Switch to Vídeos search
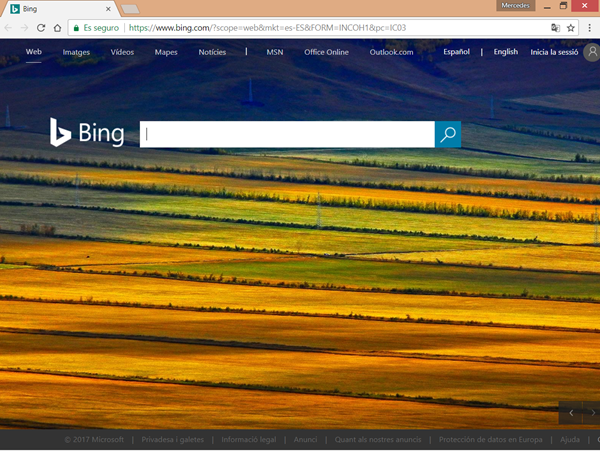The height and width of the screenshot is (451, 600). [122, 52]
